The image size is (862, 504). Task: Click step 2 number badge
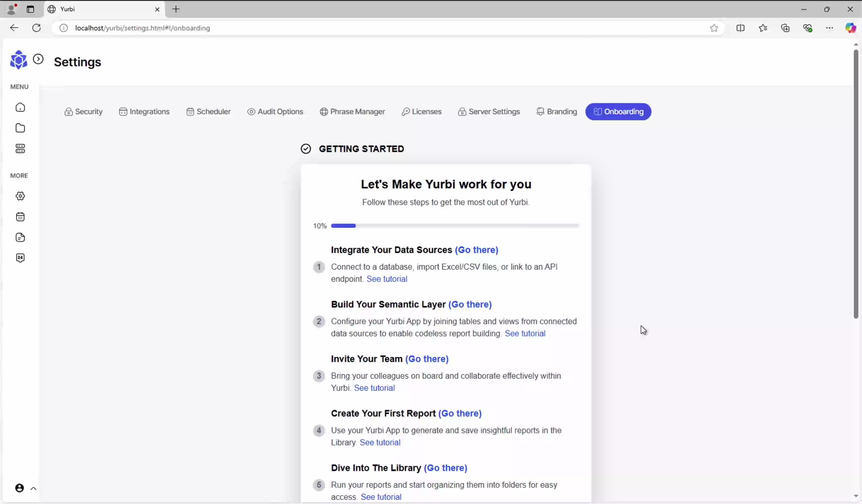[x=319, y=321]
